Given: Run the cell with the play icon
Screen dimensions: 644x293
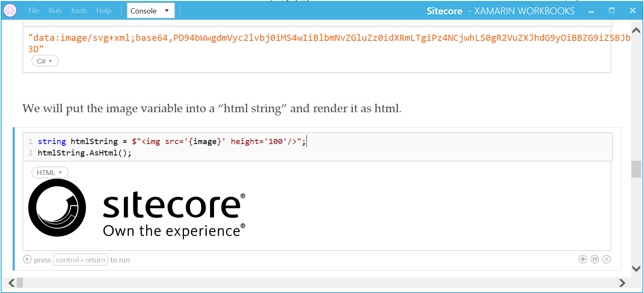Looking at the screenshot, I should coord(27,260).
